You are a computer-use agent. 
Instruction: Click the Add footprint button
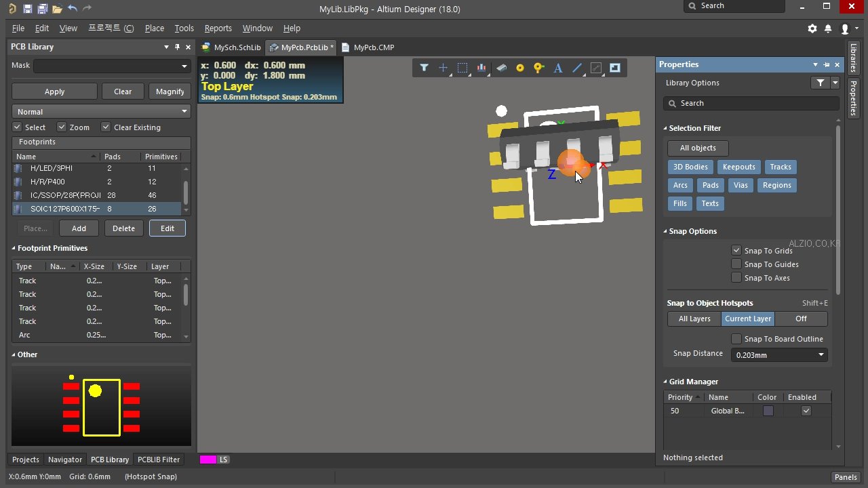[79, 228]
